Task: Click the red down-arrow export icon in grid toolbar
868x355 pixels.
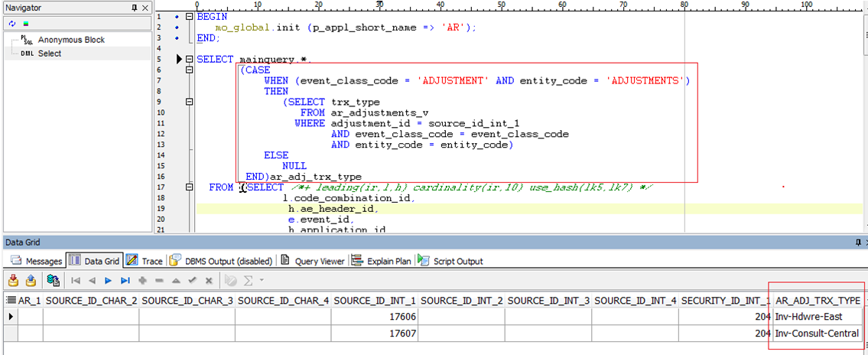Action: 14,280
